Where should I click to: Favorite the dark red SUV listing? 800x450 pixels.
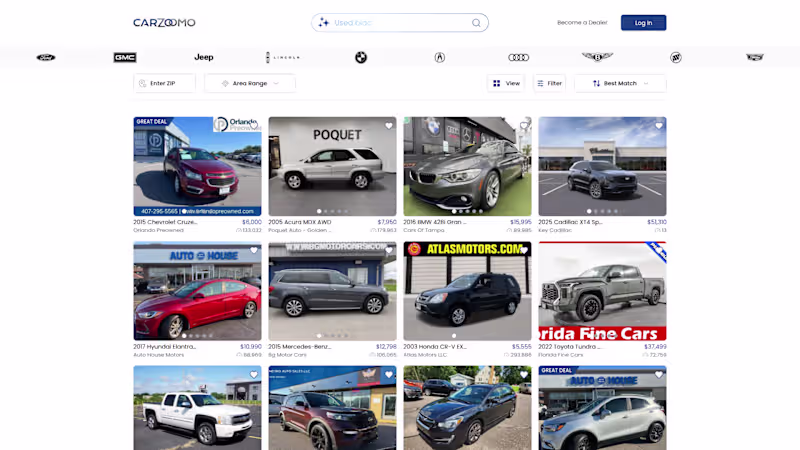[389, 374]
